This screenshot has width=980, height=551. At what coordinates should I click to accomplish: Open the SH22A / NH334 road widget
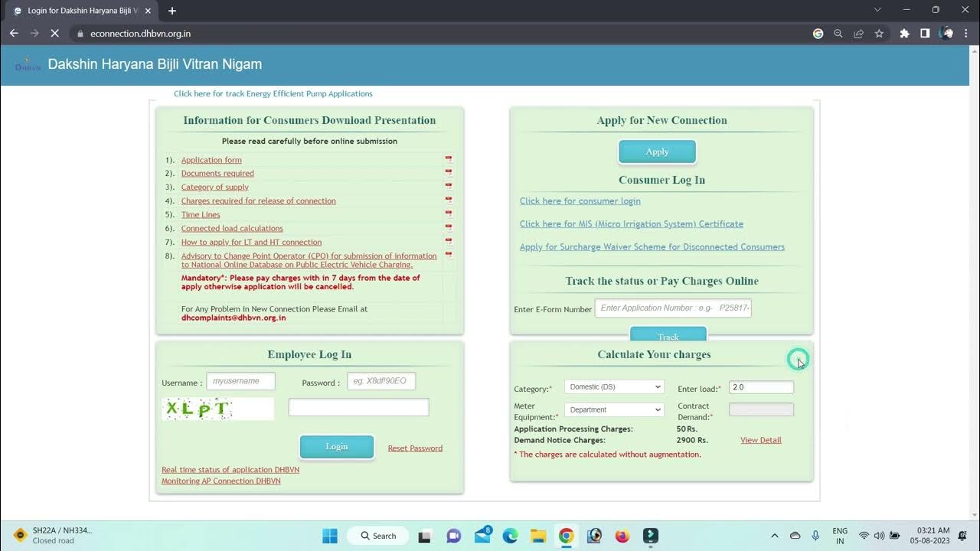54,535
